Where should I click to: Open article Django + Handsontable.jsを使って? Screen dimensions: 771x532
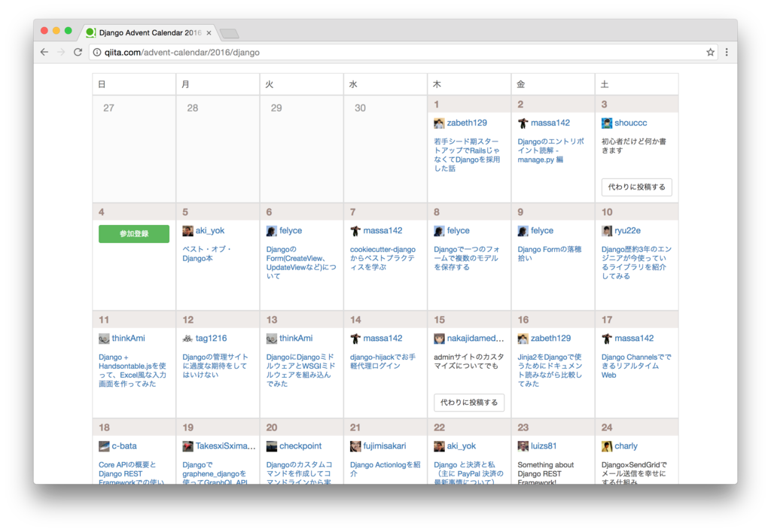click(133, 370)
